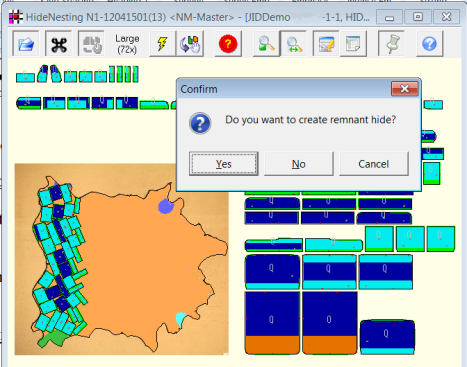The width and height of the screenshot is (467, 367).
Task: Toggle the green pushpin icon
Action: point(392,44)
